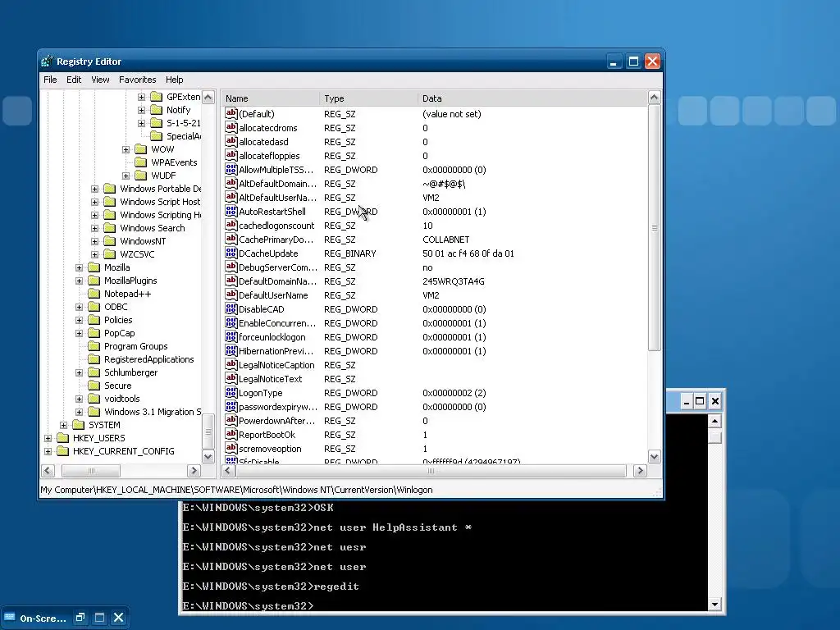This screenshot has width=840, height=630.
Task: Open the View menu
Action: [x=100, y=80]
